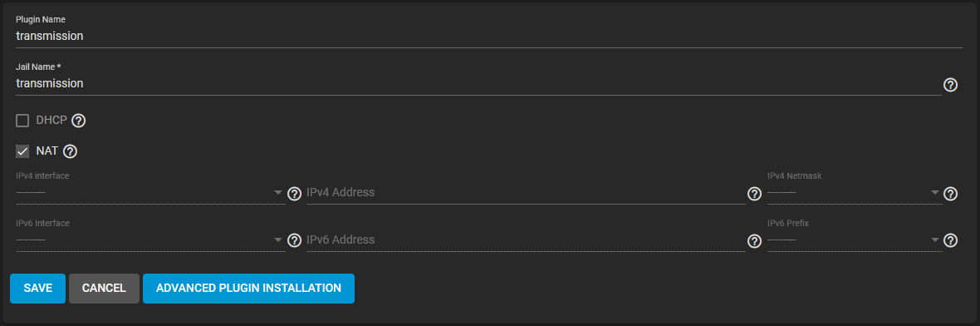980x326 pixels.
Task: Open help for IPv4 Address field
Action: tap(754, 194)
